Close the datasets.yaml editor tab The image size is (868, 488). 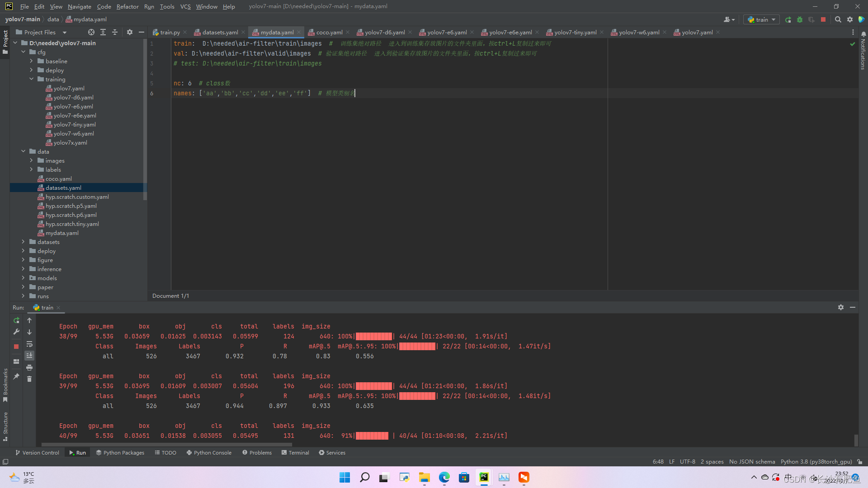click(x=243, y=32)
